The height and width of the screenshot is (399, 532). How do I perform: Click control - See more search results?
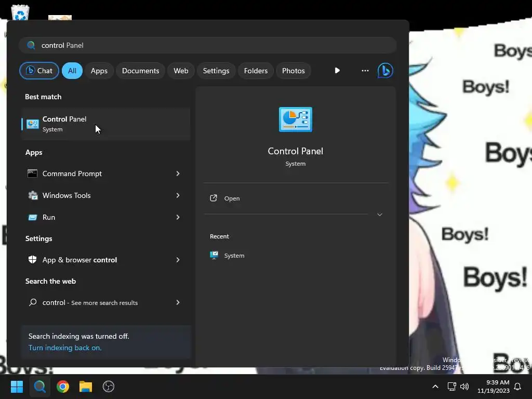click(90, 302)
